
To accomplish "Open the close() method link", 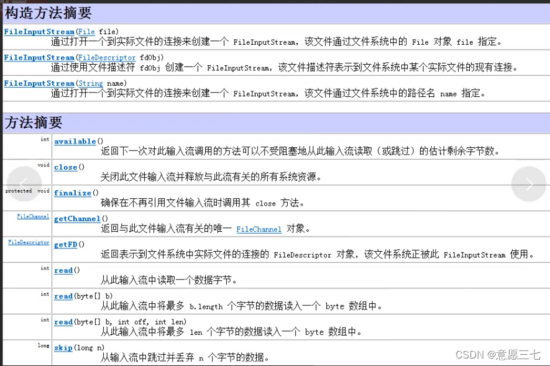I will click(x=66, y=167).
